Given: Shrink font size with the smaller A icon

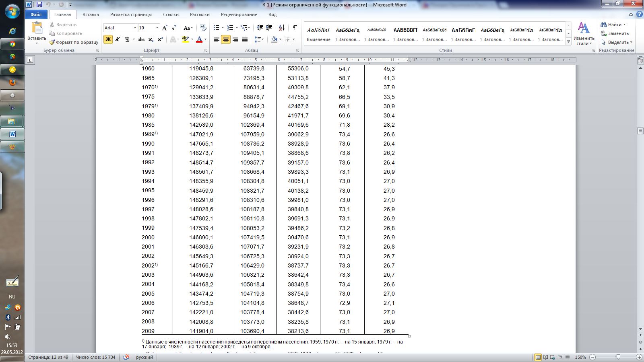Looking at the screenshot, I should click(173, 28).
